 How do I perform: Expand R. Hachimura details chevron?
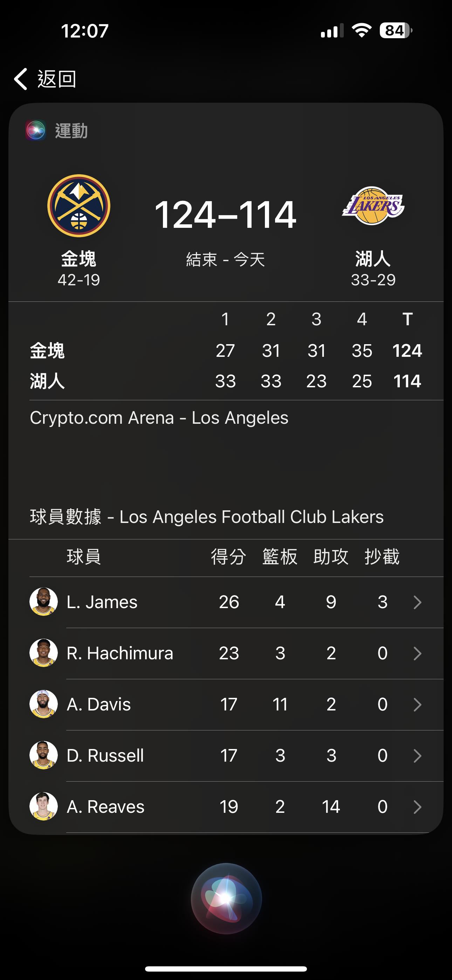pos(417,654)
